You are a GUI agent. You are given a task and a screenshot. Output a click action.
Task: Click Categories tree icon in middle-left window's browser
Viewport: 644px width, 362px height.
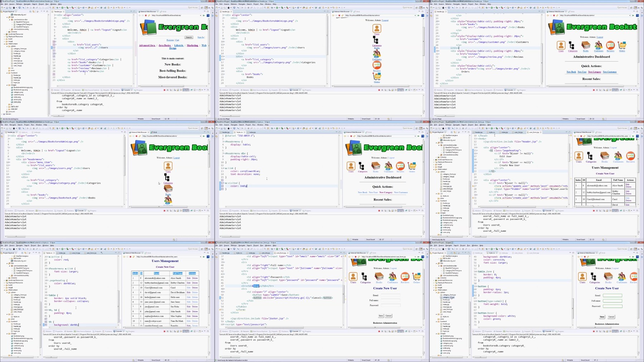[x=167, y=178]
